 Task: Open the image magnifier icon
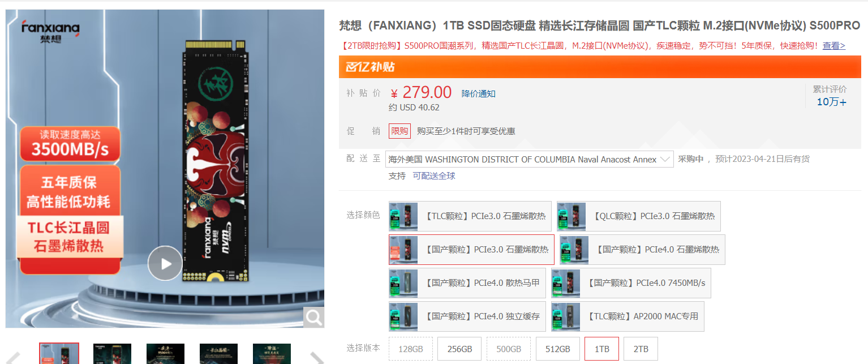click(x=313, y=318)
